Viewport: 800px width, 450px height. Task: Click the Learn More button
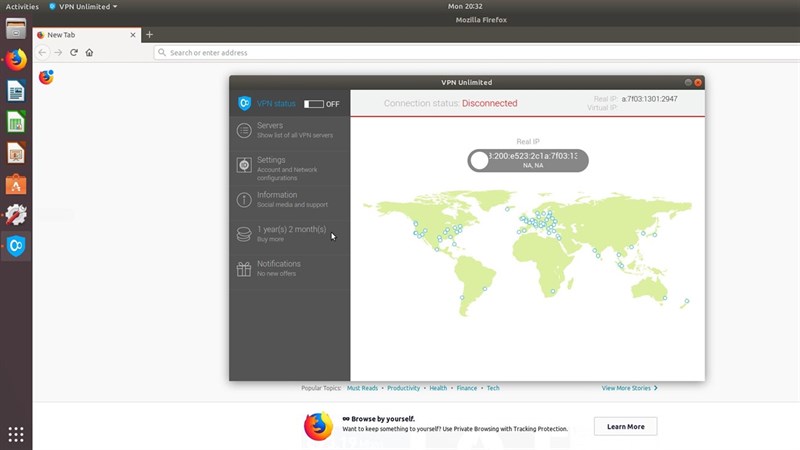point(626,427)
